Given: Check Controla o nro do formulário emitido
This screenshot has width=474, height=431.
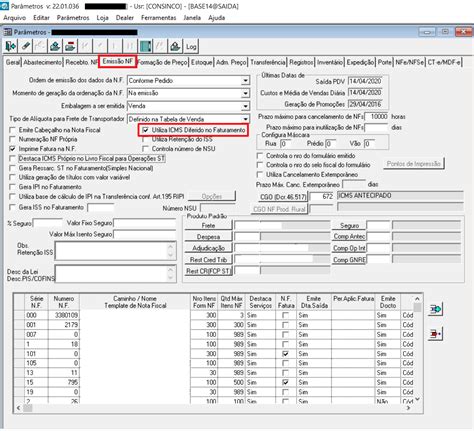Looking at the screenshot, I should [260, 156].
